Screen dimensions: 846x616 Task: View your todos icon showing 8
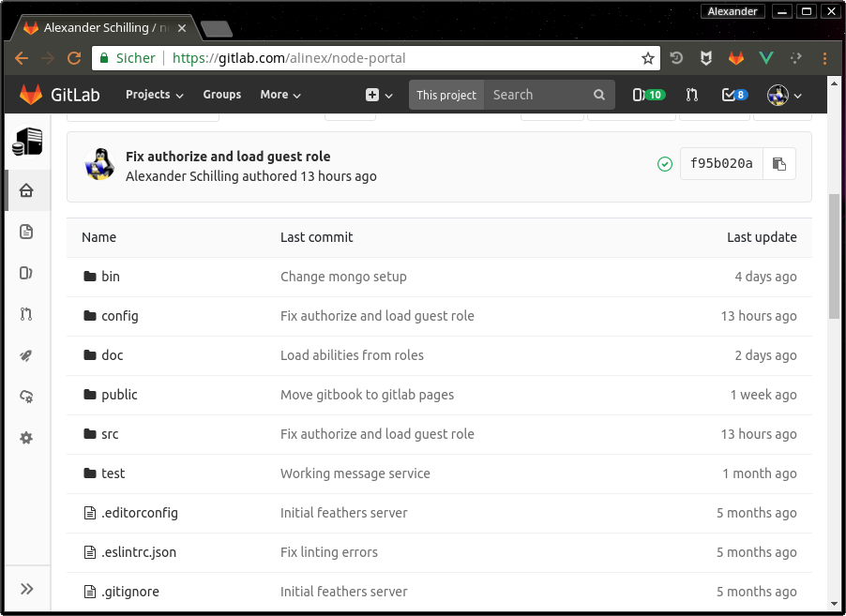coord(734,95)
